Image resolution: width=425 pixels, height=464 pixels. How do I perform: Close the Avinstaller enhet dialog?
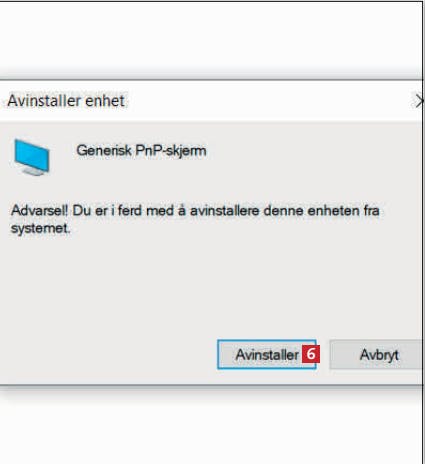tap(419, 101)
